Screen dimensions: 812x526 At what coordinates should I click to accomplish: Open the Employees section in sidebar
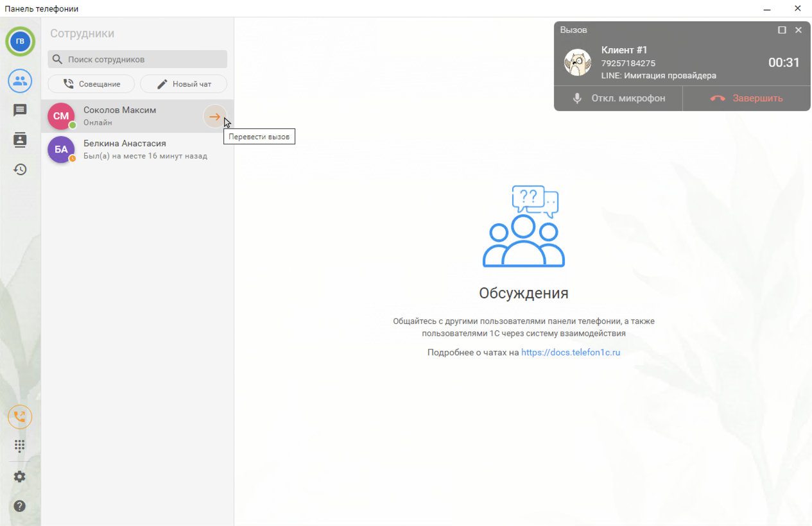[x=20, y=81]
